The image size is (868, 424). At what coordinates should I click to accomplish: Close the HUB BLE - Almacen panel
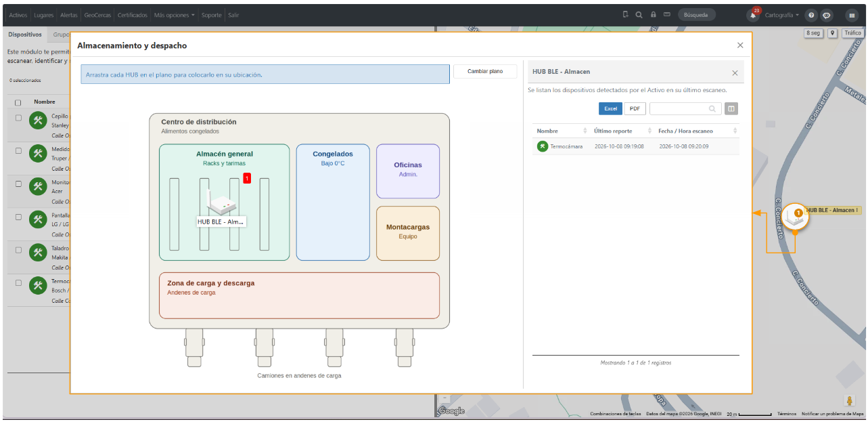click(x=735, y=73)
